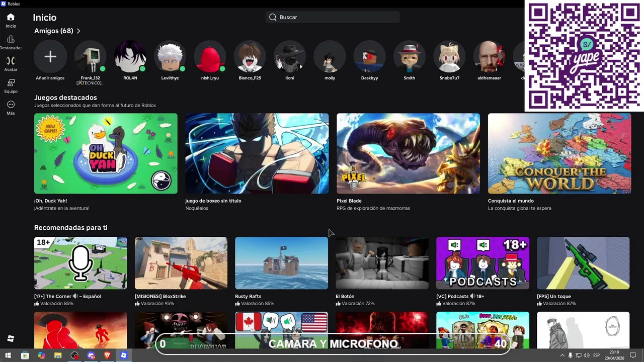Open friend molly's avatar
The image size is (644, 362).
pos(330,57)
